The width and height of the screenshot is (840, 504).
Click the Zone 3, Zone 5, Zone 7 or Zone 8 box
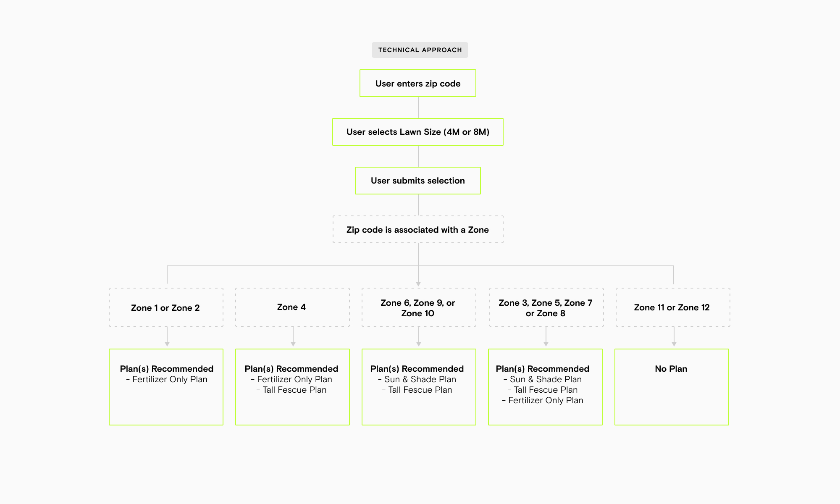click(x=546, y=308)
